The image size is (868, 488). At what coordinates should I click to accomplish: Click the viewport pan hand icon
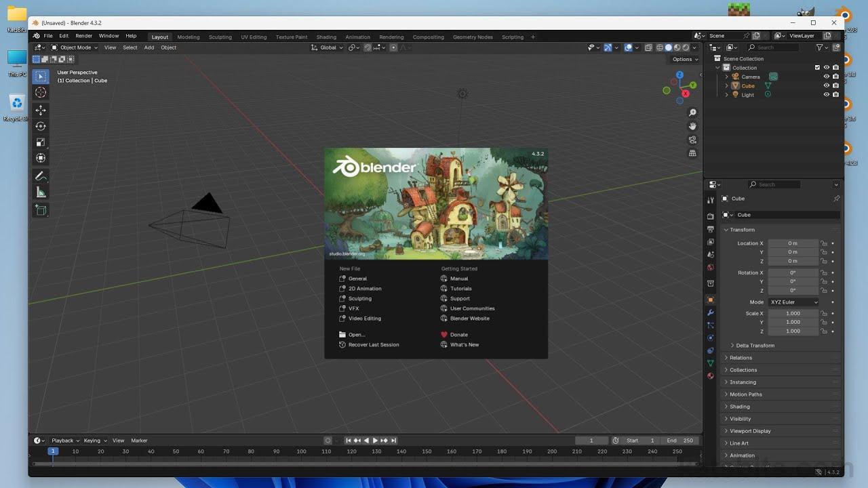click(692, 126)
